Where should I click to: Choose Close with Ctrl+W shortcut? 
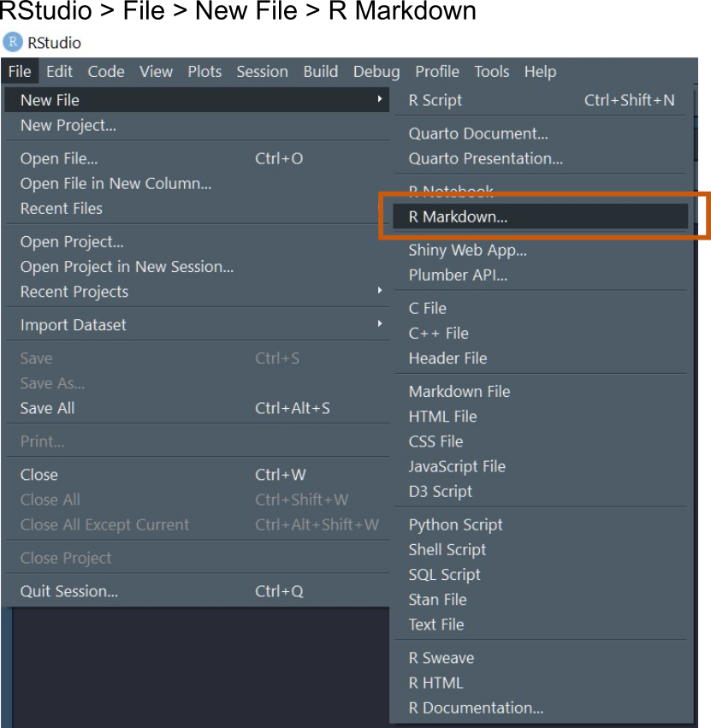[x=197, y=475]
